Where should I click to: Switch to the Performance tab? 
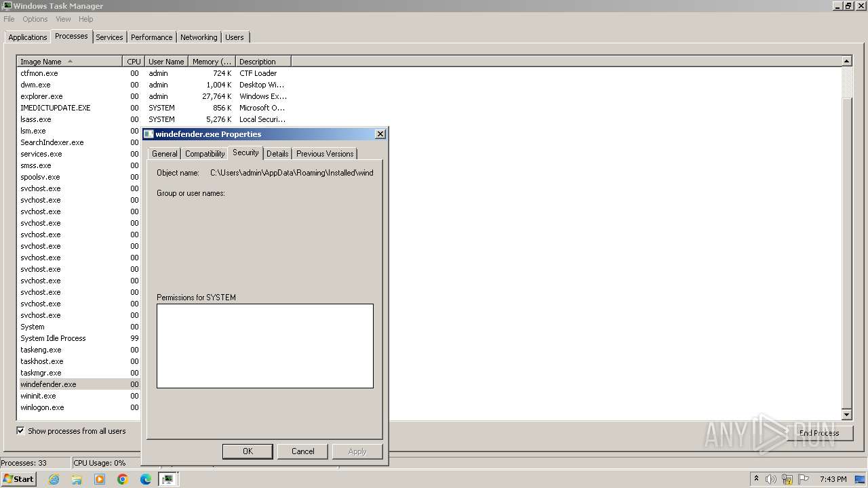[x=151, y=37]
